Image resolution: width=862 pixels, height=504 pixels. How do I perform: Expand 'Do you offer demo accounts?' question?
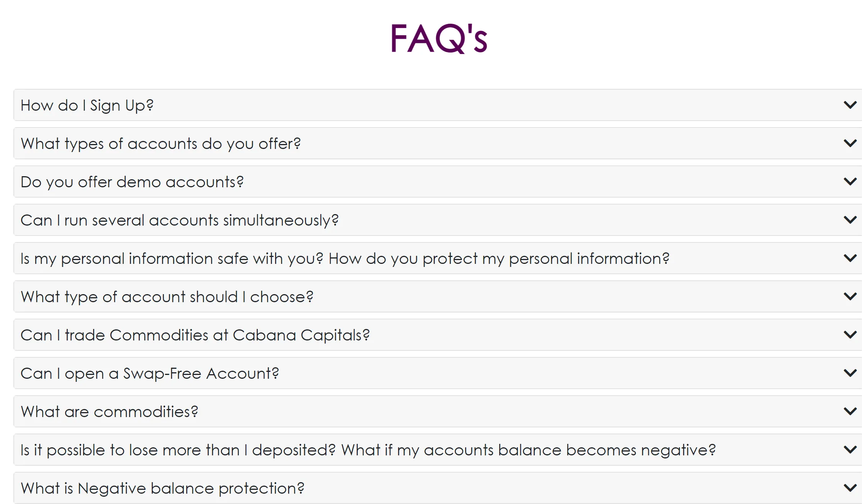point(438,182)
